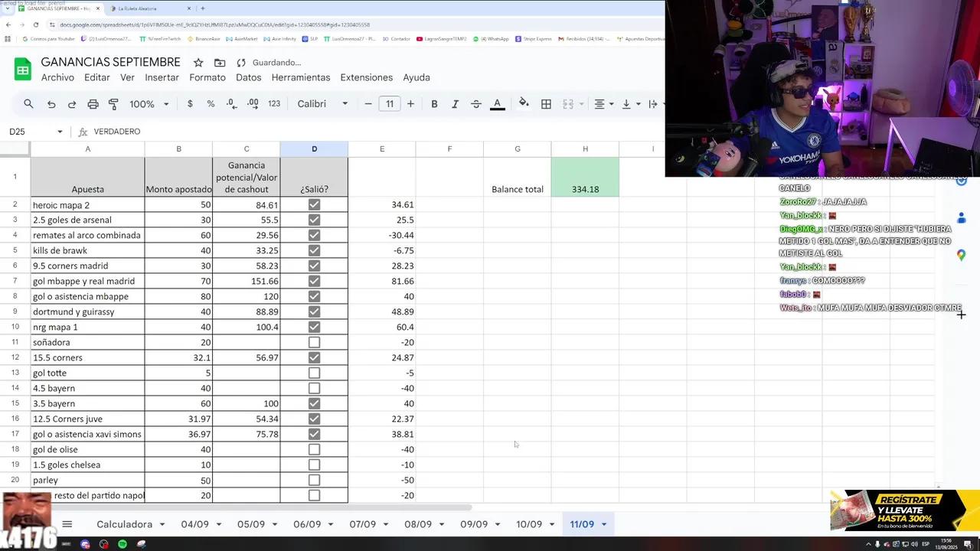980x551 pixels.
Task: Select row 12 header
Action: (x=15, y=357)
